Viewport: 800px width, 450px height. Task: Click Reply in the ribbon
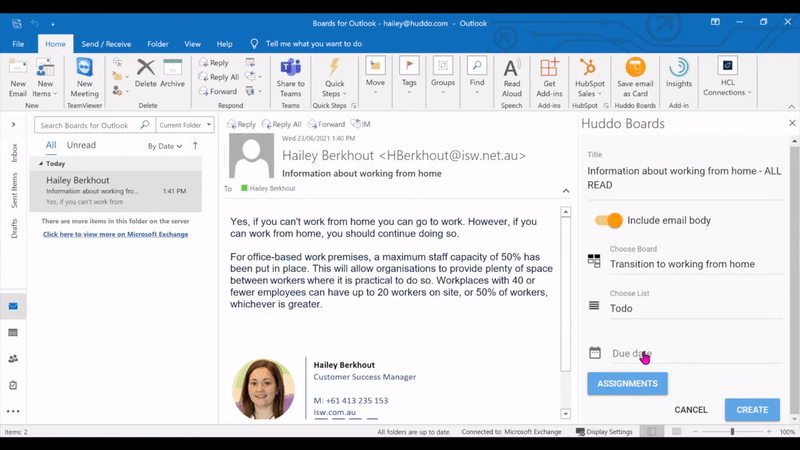point(214,63)
